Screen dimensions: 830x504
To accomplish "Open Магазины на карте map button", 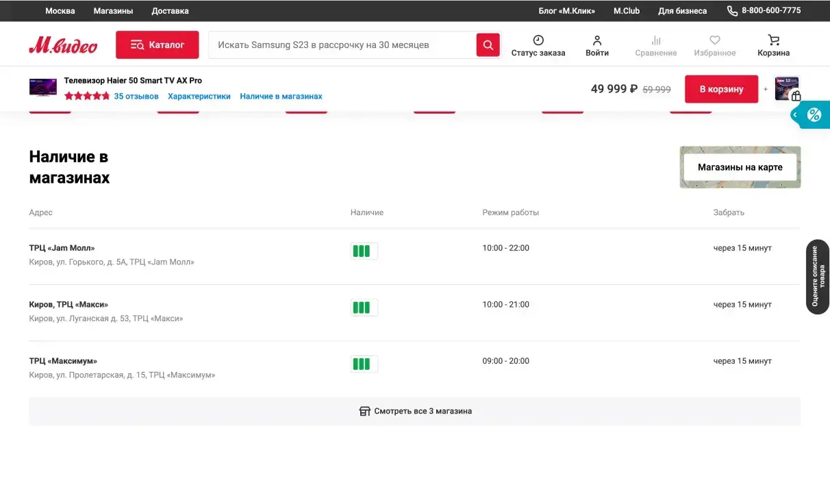I will [740, 167].
